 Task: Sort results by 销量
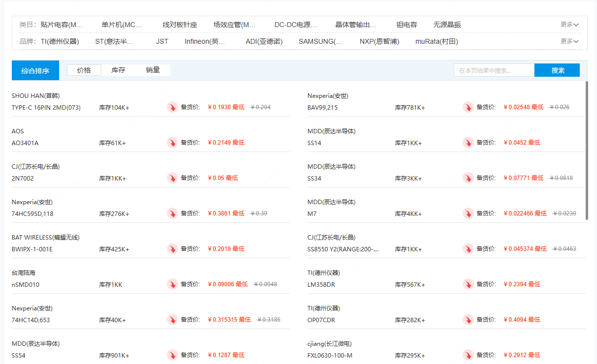(153, 70)
